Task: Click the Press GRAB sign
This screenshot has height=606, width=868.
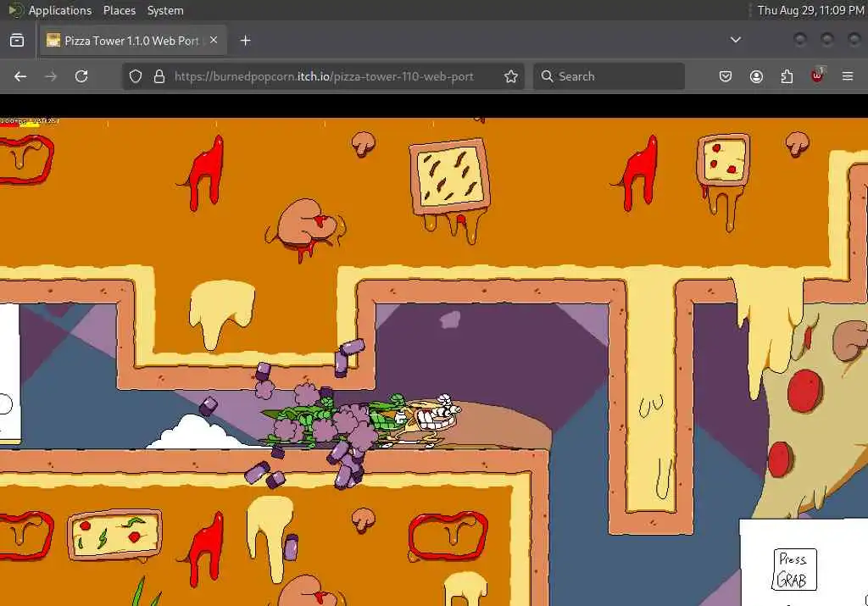Action: (794, 570)
